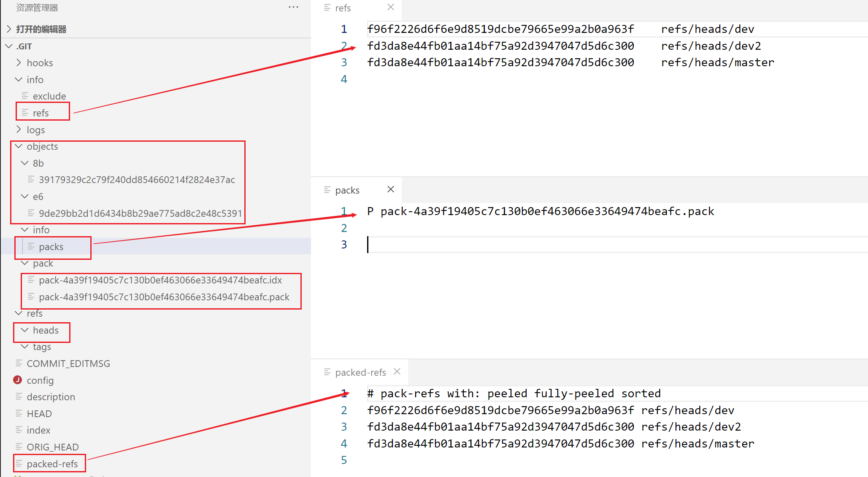The image size is (868, 477).
Task: Open object file 9de29bb2d1d6434b8b29ae775ad8c2e48c5391
Action: [141, 213]
